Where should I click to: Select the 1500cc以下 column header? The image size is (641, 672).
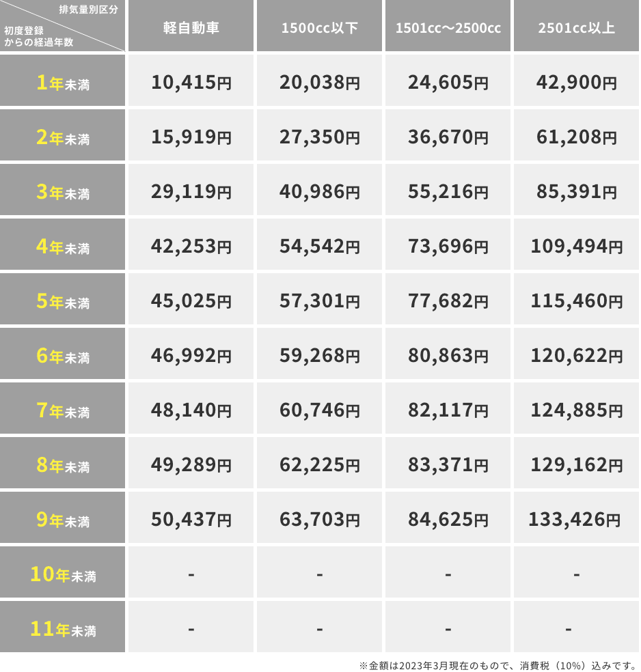pyautogui.click(x=319, y=28)
